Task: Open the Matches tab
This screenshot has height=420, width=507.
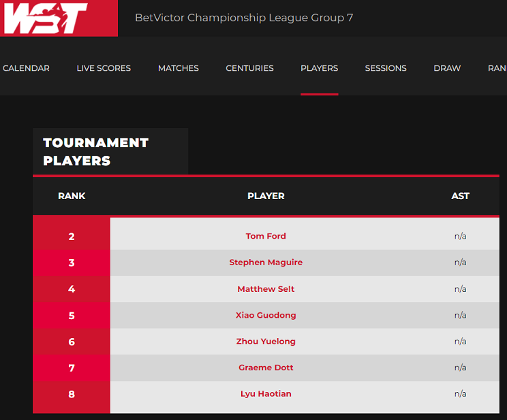Action: point(179,68)
